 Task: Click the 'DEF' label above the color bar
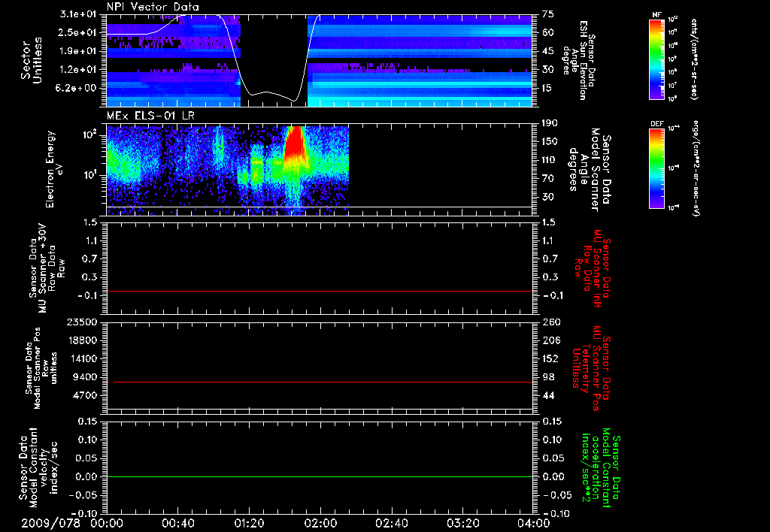pyautogui.click(x=657, y=124)
